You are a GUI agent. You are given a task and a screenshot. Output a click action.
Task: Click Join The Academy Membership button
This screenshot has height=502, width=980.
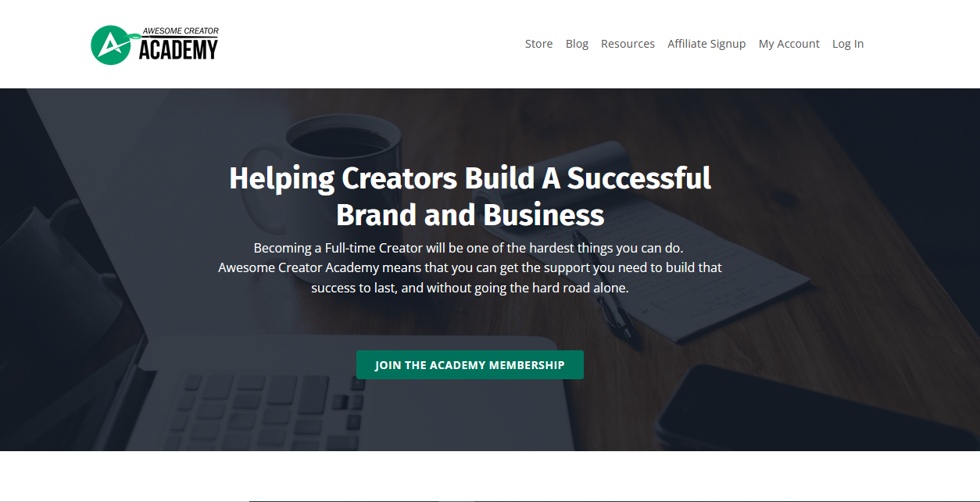(470, 365)
